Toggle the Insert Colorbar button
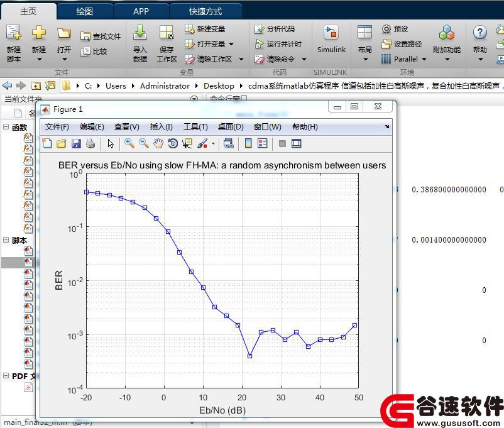 [248, 143]
